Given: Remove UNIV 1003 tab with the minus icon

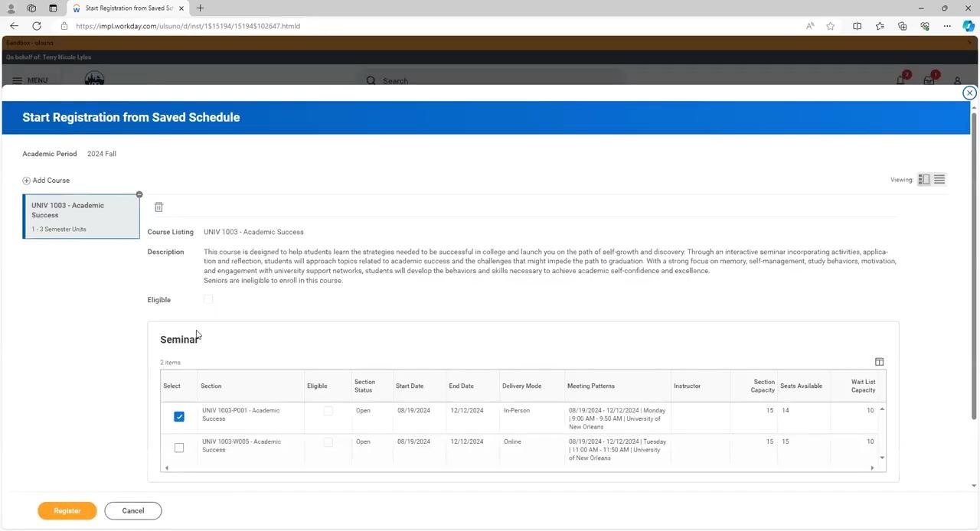Looking at the screenshot, I should [139, 194].
